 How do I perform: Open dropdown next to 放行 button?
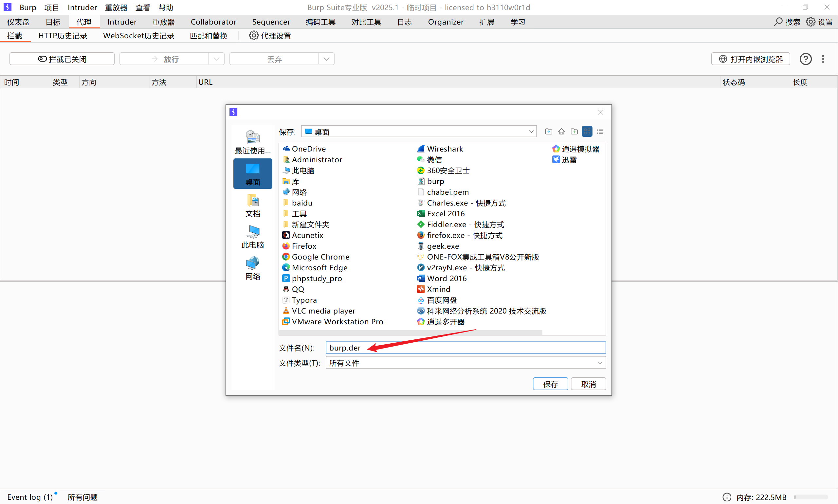[x=217, y=59]
